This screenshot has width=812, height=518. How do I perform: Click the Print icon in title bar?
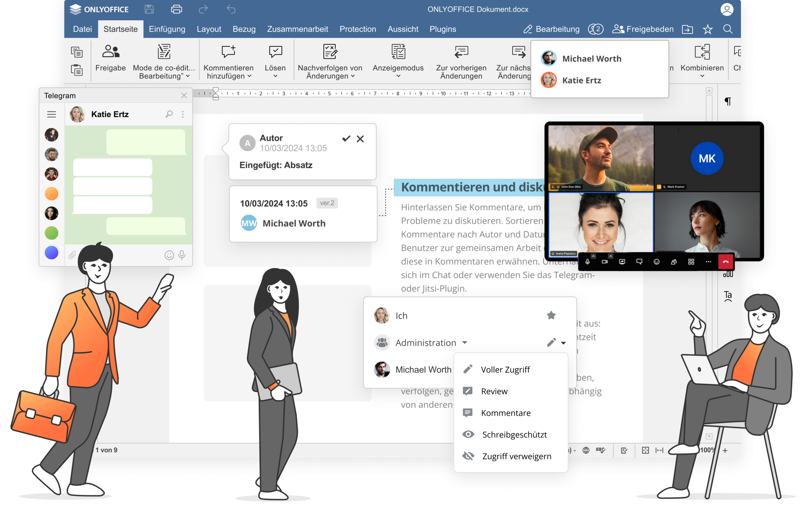tap(176, 9)
